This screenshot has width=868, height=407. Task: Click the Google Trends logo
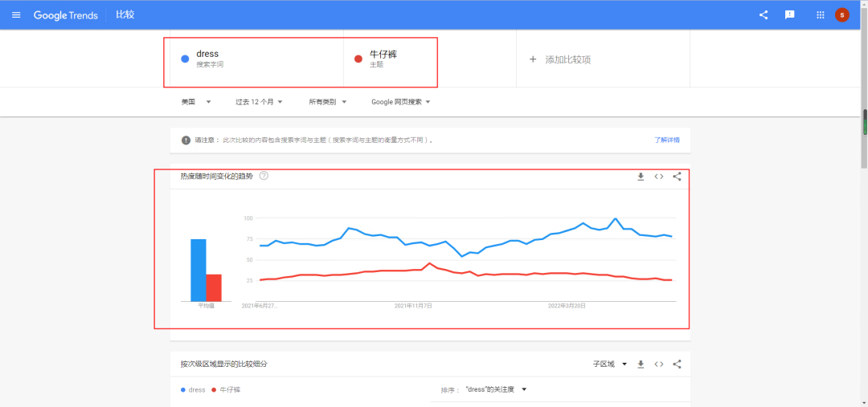(66, 15)
